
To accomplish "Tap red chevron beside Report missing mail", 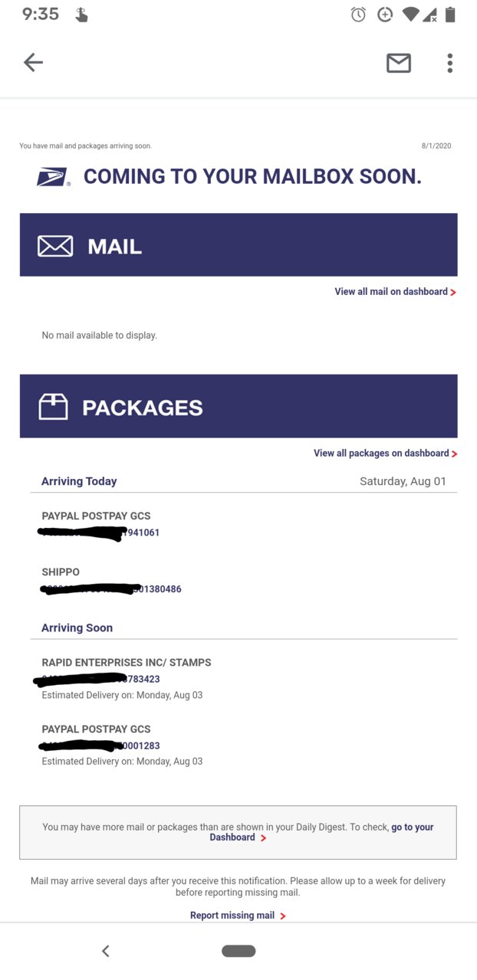I will pyautogui.click(x=283, y=916).
